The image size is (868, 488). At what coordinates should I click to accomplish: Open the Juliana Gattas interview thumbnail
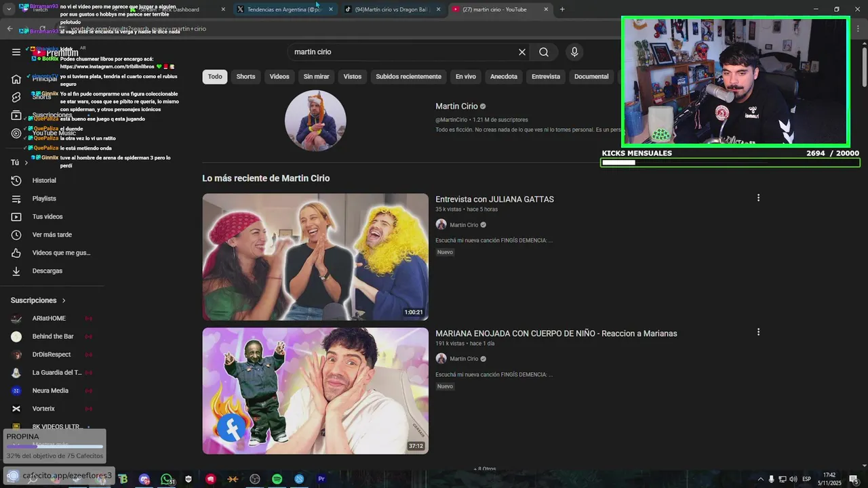pyautogui.click(x=315, y=257)
